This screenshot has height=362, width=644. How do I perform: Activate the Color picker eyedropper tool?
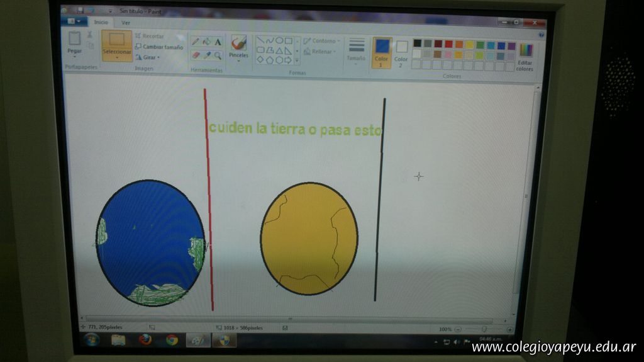(x=206, y=55)
